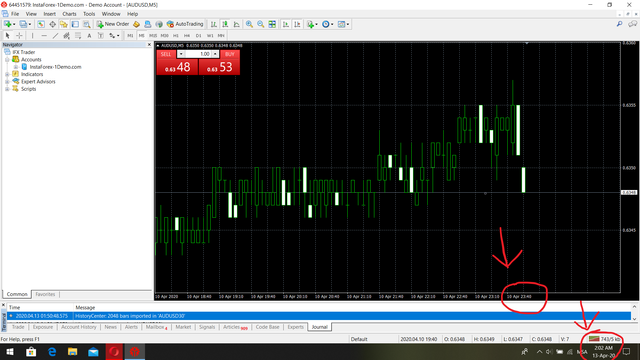
Task: Select the InstaForex-1Demo.com account
Action: click(x=55, y=67)
